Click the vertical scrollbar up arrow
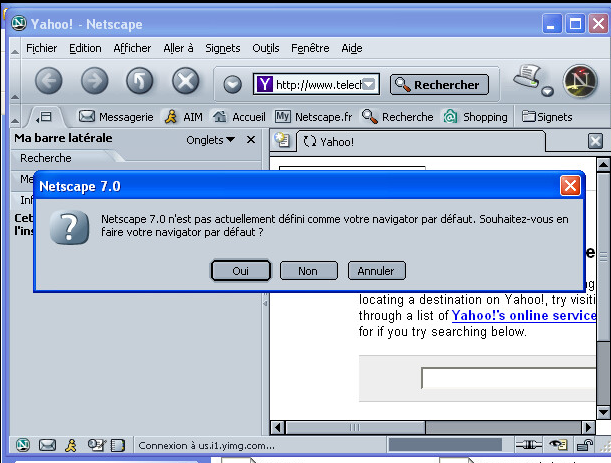 [x=603, y=165]
